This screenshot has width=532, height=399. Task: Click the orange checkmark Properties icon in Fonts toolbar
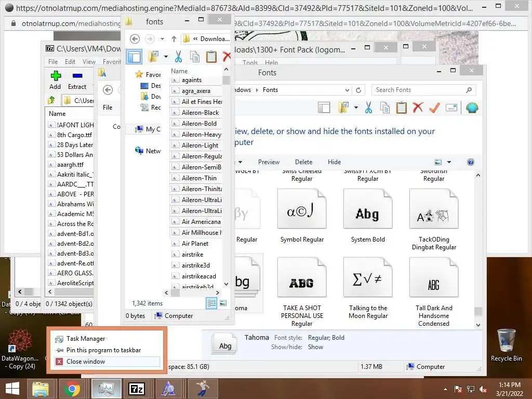[435, 108]
